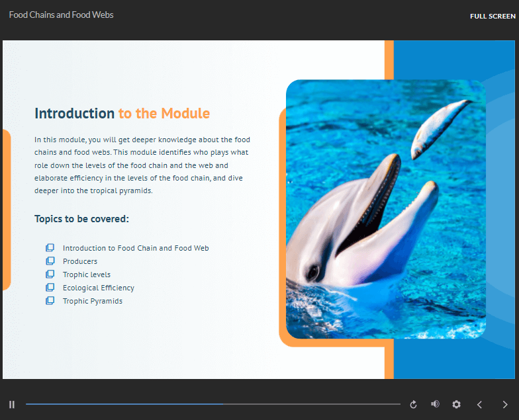Click the Producers topic icon
Viewport: 519px width, 420px height.
(x=50, y=261)
